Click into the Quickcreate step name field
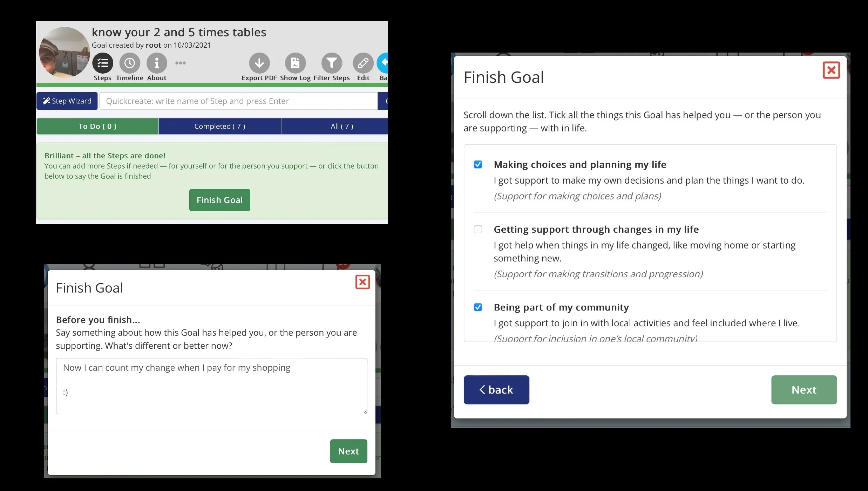The width and height of the screenshot is (868, 491). coord(238,101)
